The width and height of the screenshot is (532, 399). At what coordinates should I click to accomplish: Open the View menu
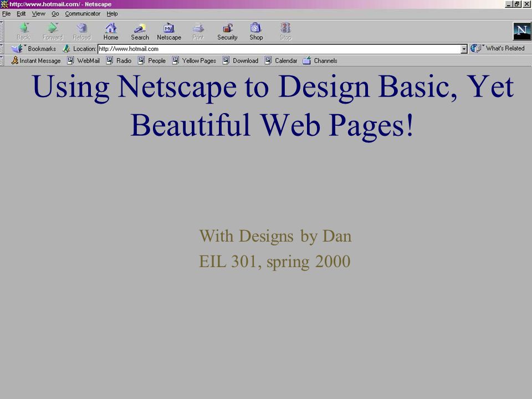pyautogui.click(x=38, y=14)
